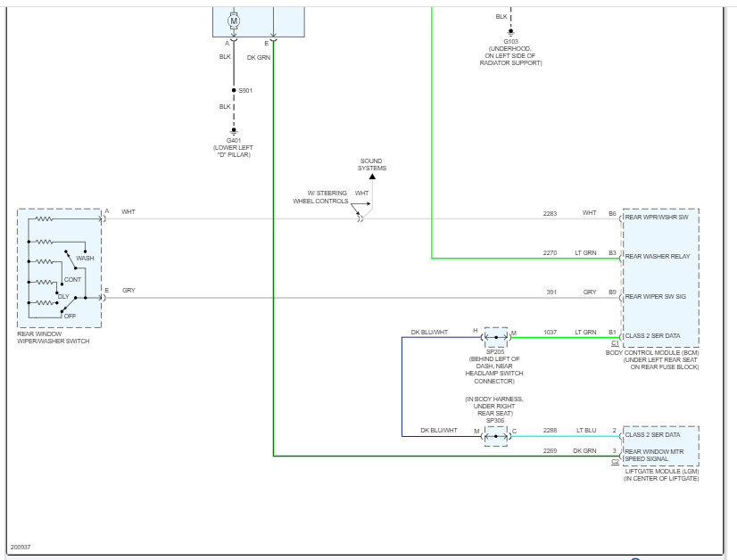Click circuit number 2270
Image resolution: width=737 pixels, height=560 pixels.
click(550, 252)
